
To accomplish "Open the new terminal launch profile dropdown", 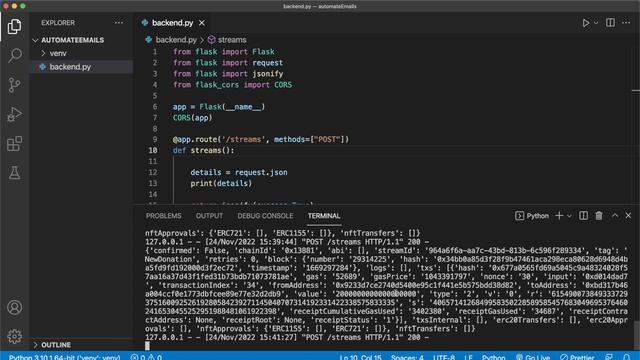I will [x=569, y=216].
